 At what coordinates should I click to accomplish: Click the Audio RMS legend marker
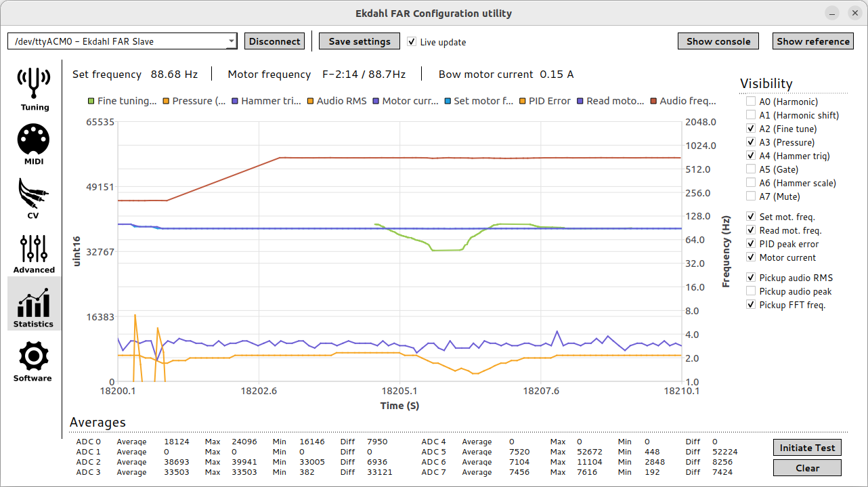click(311, 101)
